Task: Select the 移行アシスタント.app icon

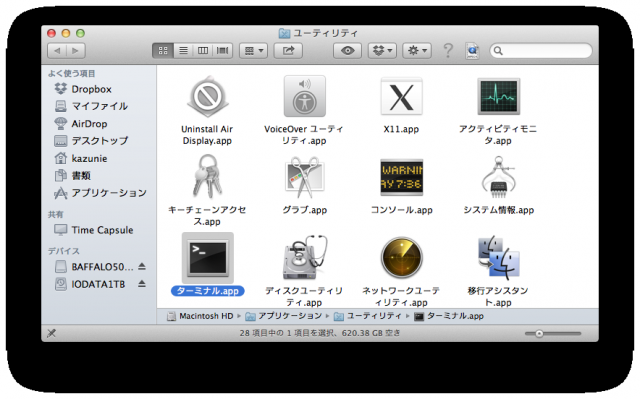Action: pos(498,257)
